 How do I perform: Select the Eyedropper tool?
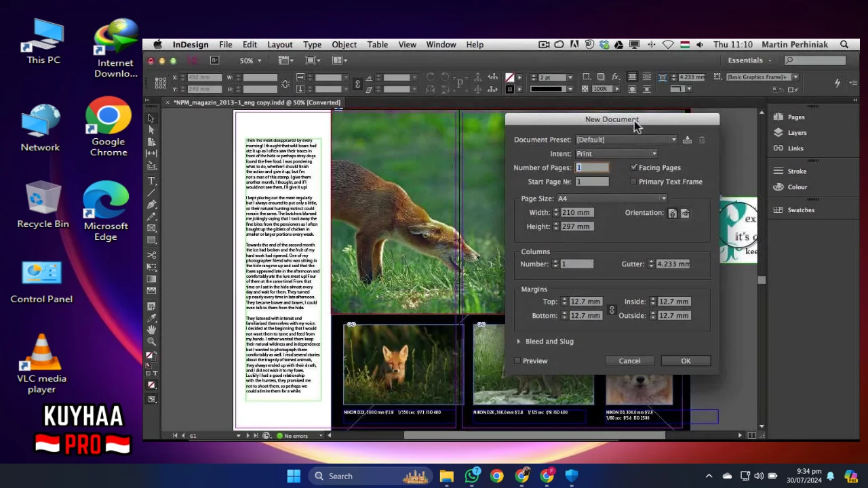click(151, 318)
